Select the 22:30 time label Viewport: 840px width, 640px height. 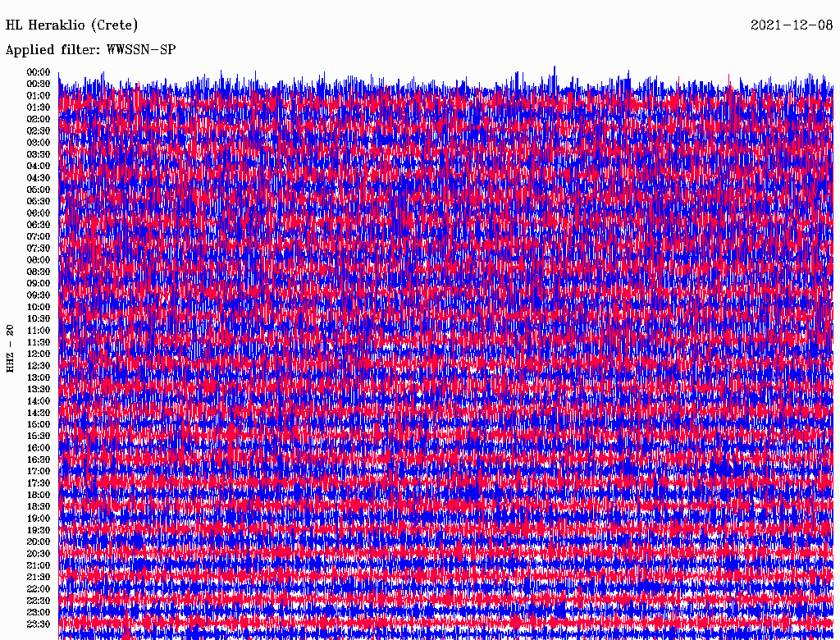tap(38, 601)
